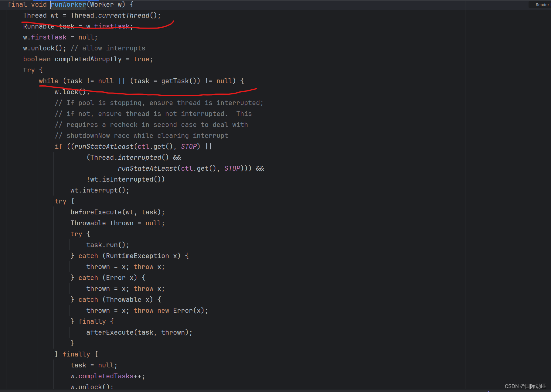The image size is (551, 392).
Task: Click 'Thread.interrupted()' call
Action: pyautogui.click(x=129, y=158)
